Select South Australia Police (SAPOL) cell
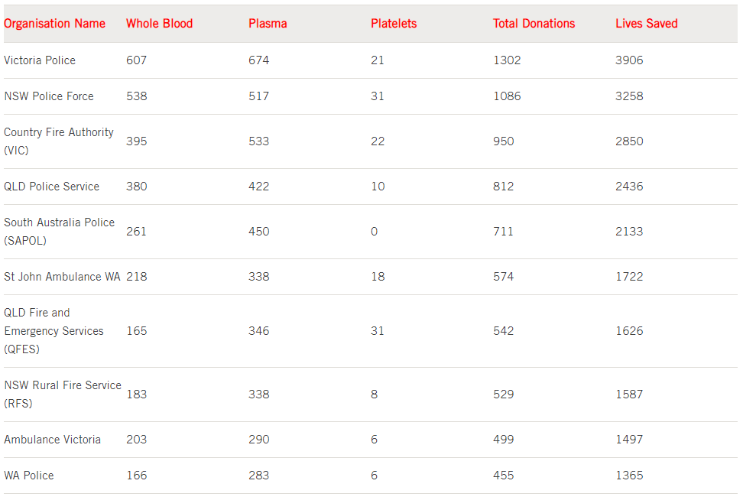The image size is (743, 500). tap(59, 231)
